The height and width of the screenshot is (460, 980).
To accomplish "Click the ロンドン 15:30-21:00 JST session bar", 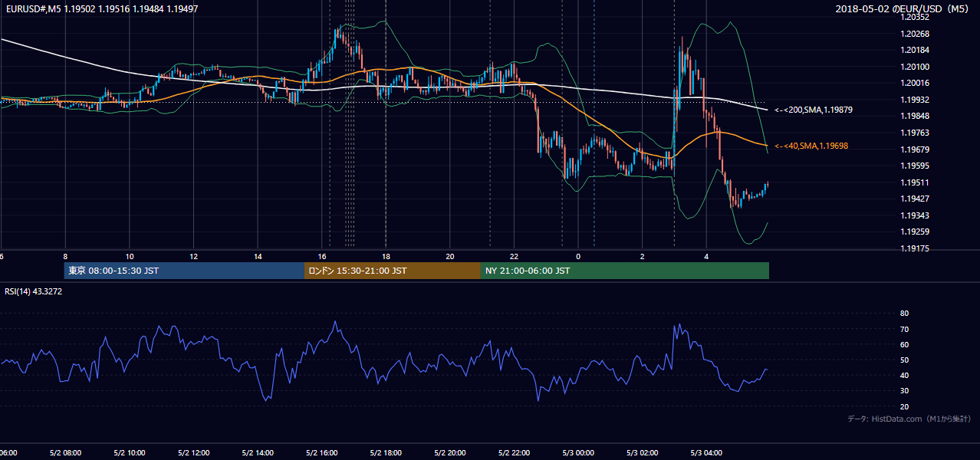I will point(393,271).
